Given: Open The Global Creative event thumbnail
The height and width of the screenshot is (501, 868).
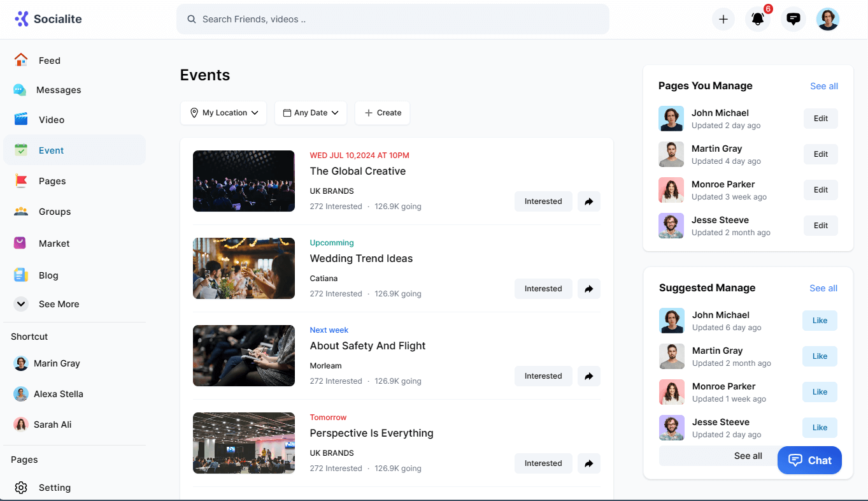Looking at the screenshot, I should 244,181.
